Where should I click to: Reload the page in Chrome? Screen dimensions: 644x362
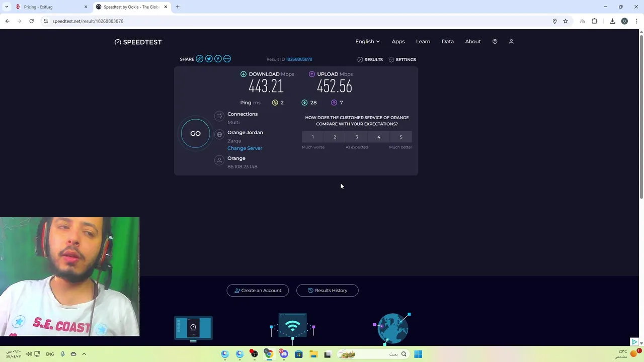(31, 21)
